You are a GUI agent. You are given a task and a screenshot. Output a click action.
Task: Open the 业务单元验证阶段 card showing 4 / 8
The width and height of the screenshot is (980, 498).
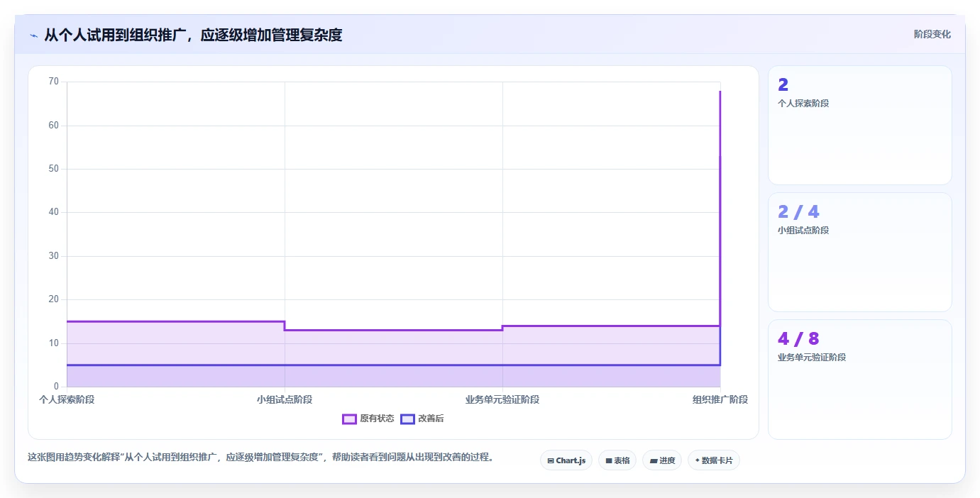coord(859,380)
